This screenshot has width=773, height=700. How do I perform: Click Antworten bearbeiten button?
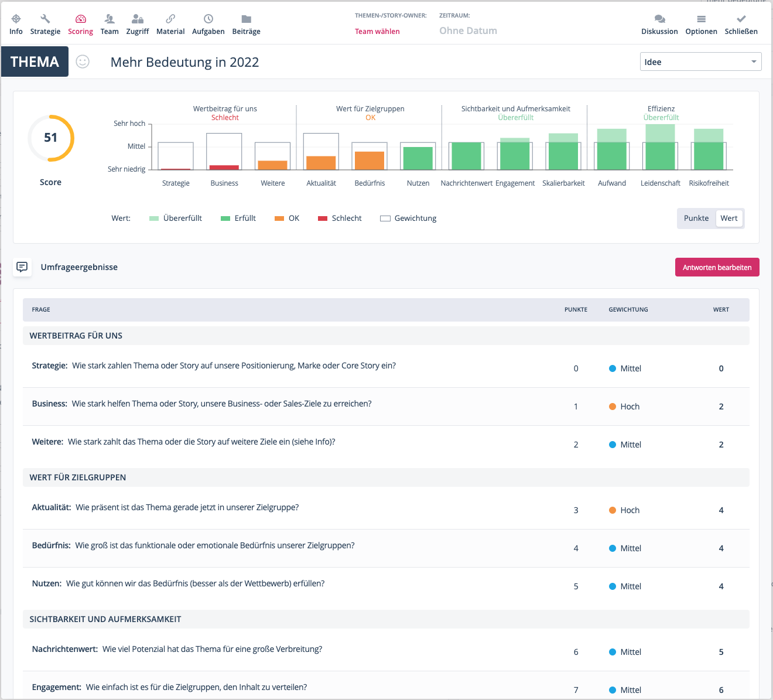pos(717,267)
